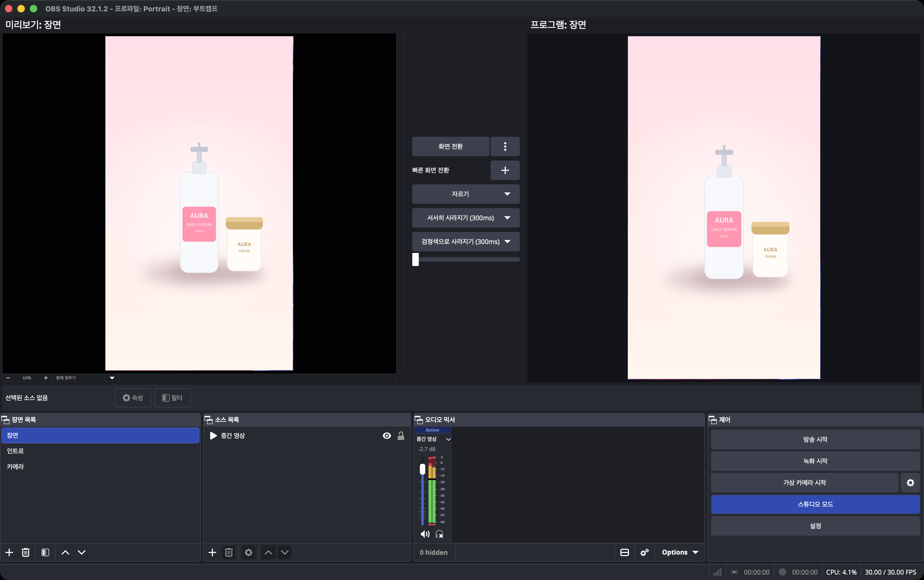This screenshot has width=924, height=580.
Task: Delete selected scene with trash icon
Action: (x=26, y=552)
